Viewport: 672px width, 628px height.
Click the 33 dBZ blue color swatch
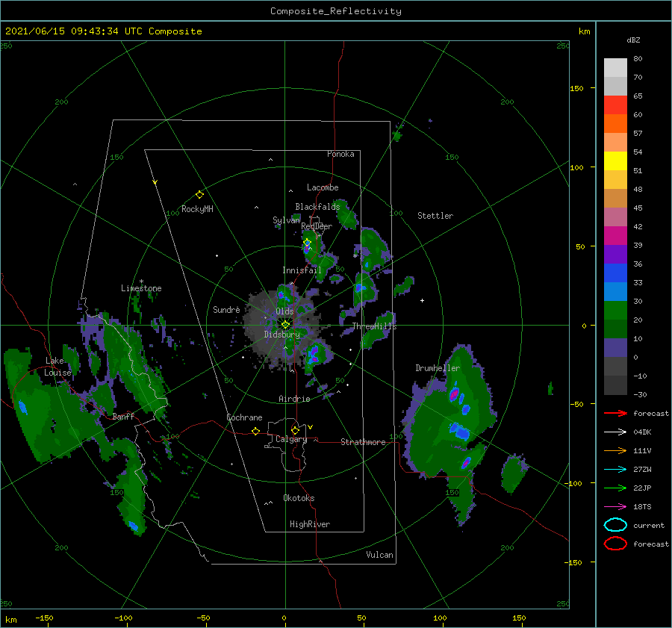coord(615,273)
